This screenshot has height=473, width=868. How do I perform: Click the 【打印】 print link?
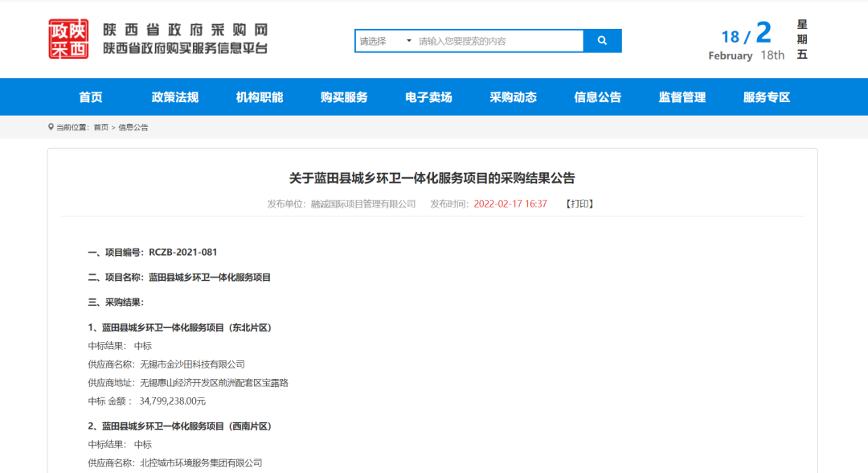click(x=579, y=204)
